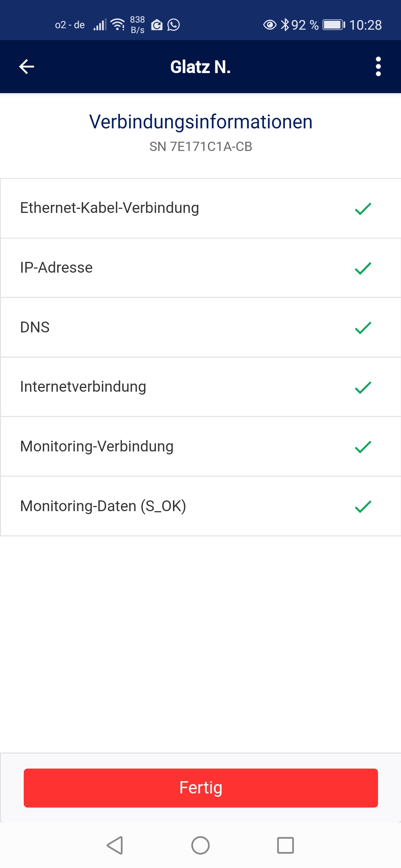The height and width of the screenshot is (868, 401).
Task: Select the DNS row label
Action: point(35,328)
